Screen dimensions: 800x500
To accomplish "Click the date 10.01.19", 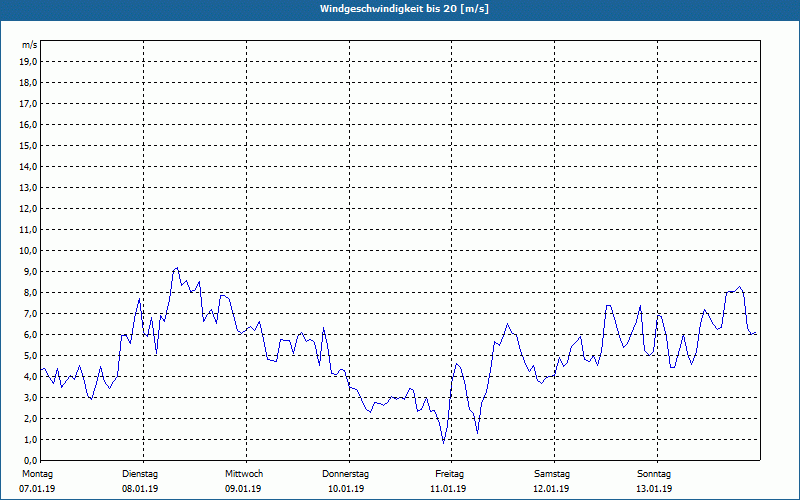I will click(x=346, y=489).
